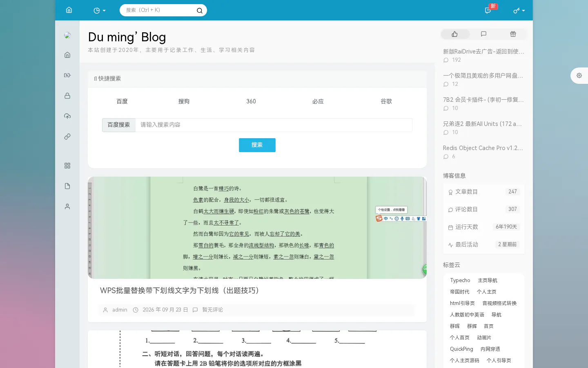This screenshot has width=588, height=368.
Task: Click the QuickPing tag
Action: [461, 349]
